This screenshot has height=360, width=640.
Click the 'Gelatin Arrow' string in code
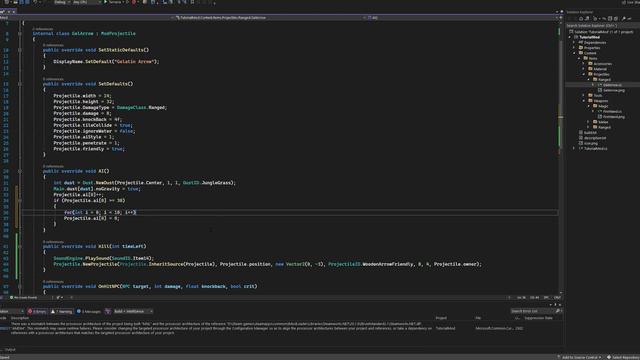pyautogui.click(x=134, y=62)
